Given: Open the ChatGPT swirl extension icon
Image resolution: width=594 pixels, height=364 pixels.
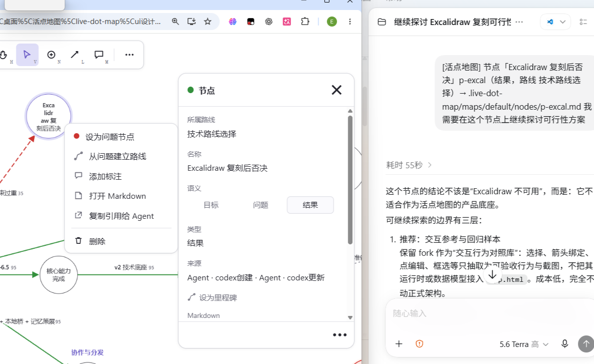Looking at the screenshot, I should pos(269,22).
